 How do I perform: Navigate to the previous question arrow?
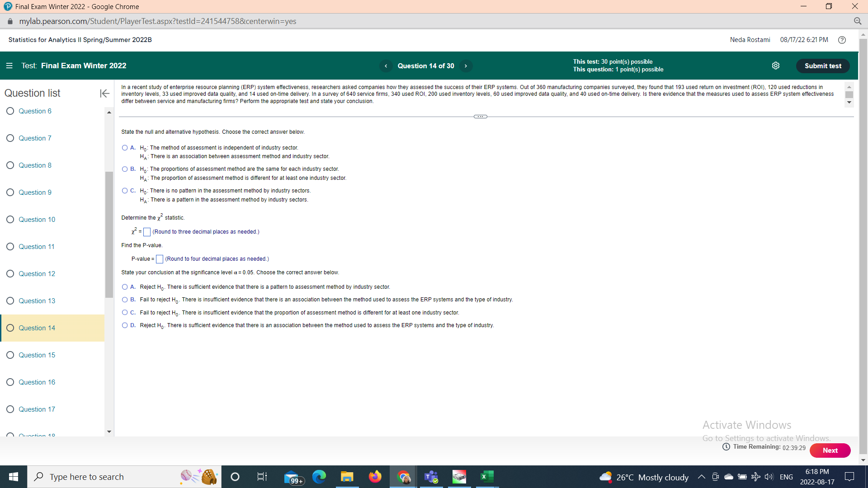click(386, 66)
